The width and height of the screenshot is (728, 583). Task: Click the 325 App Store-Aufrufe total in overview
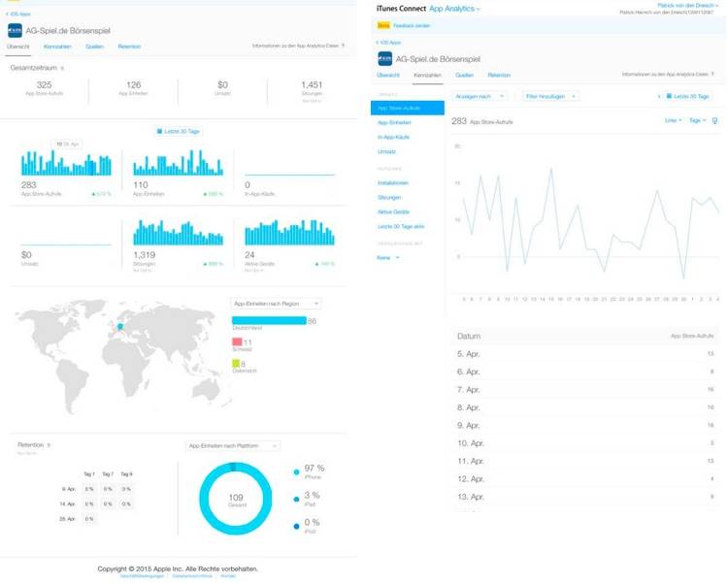(44, 87)
